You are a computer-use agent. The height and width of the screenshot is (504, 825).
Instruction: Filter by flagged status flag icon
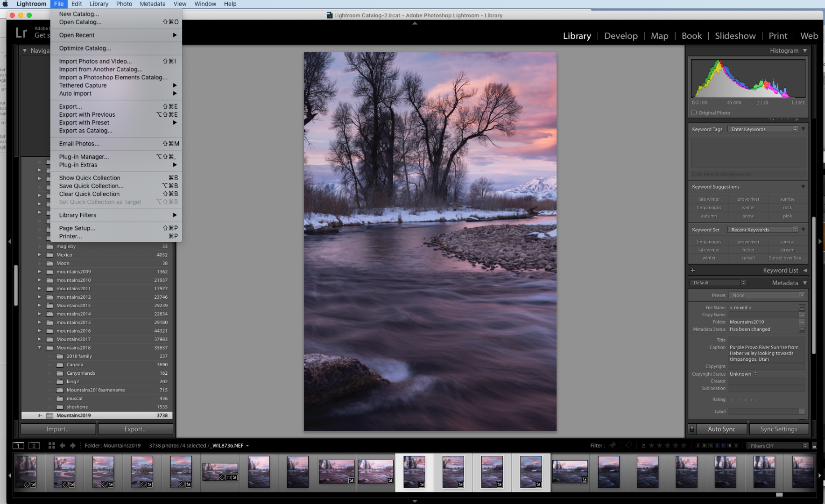pyautogui.click(x=613, y=446)
